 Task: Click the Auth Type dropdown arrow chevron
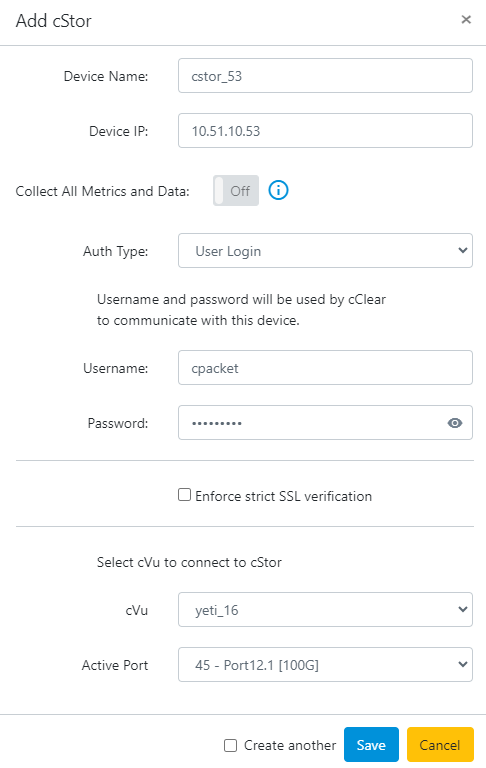pyautogui.click(x=462, y=250)
